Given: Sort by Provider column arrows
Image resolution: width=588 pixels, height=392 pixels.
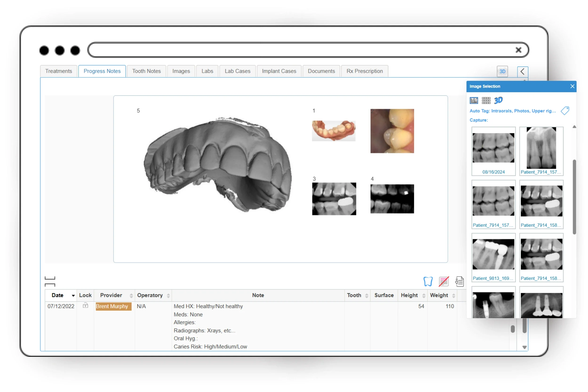Looking at the screenshot, I should click(x=131, y=296).
